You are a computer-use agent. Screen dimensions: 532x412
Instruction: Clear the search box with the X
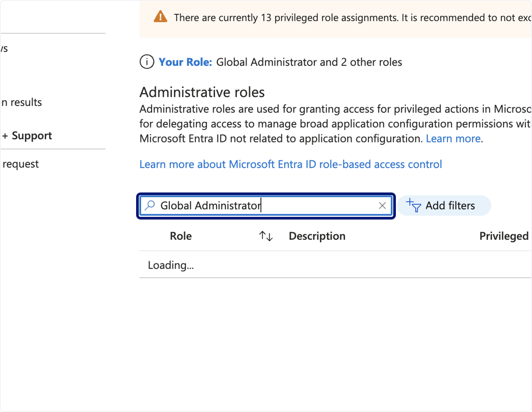coord(382,206)
